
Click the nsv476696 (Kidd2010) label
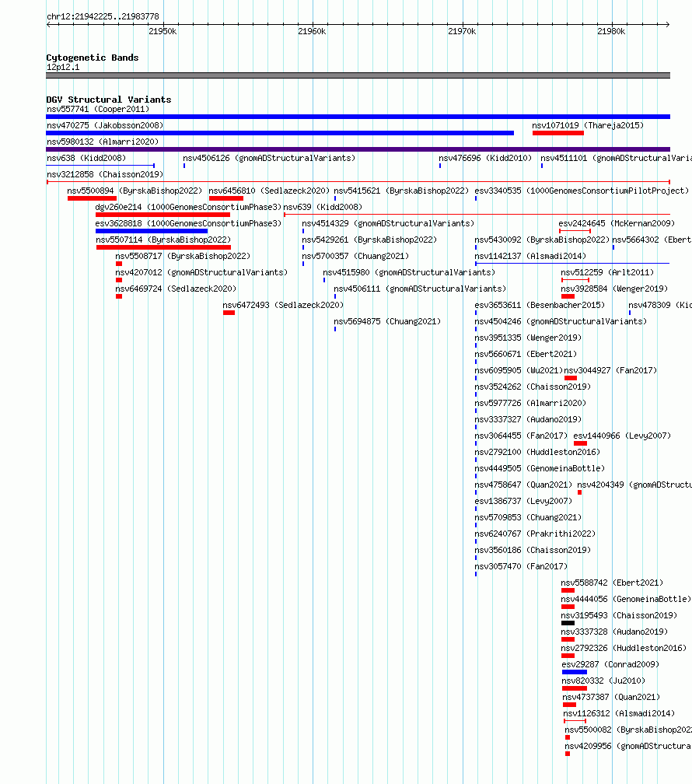485,158
